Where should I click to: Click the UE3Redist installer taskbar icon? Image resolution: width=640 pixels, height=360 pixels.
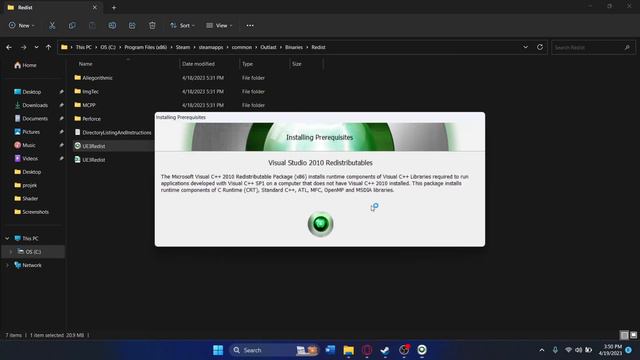[422, 350]
